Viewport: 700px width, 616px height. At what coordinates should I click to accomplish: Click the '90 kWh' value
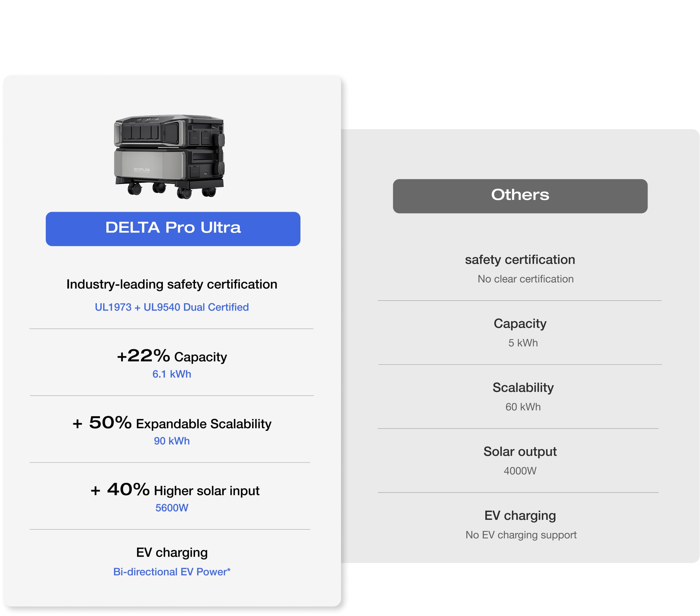click(172, 441)
